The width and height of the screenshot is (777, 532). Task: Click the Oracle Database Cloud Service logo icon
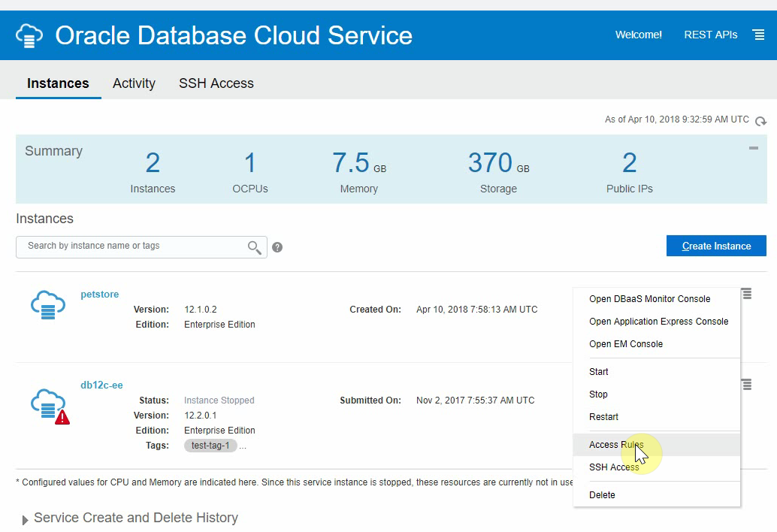pyautogui.click(x=29, y=35)
